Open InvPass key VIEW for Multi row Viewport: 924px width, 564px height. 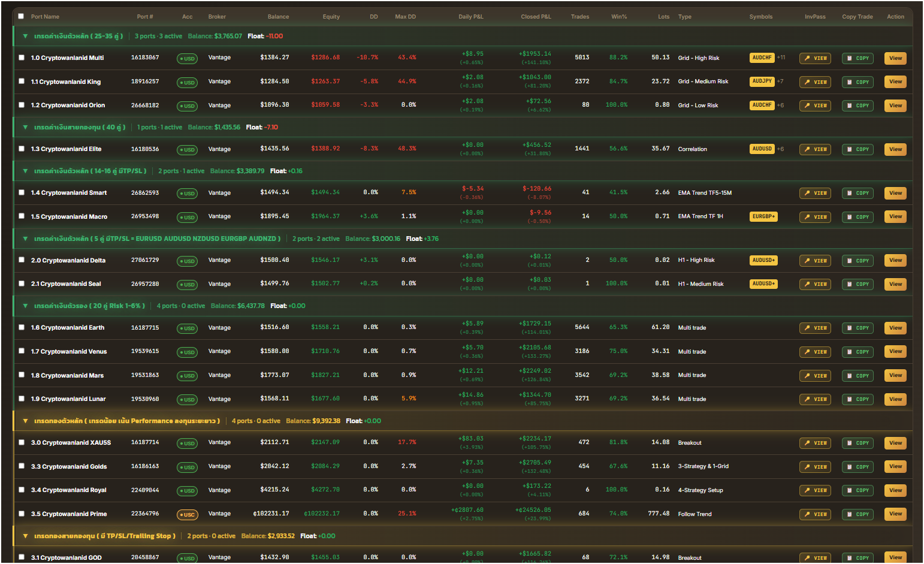[815, 58]
